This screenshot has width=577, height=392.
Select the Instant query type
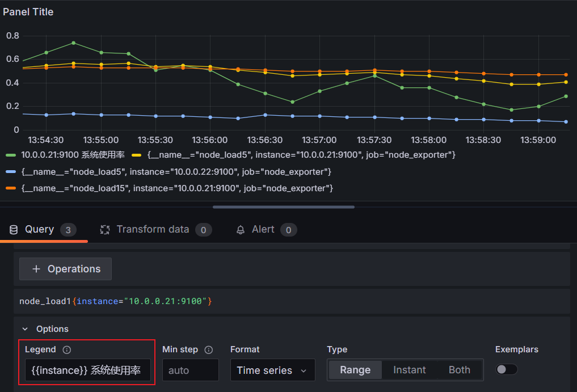point(409,370)
